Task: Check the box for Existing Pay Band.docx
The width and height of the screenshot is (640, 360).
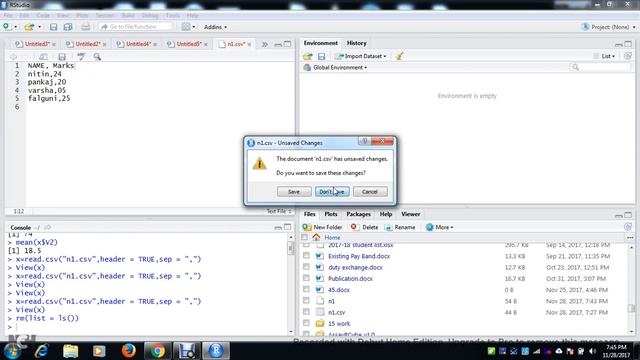Action: point(306,256)
